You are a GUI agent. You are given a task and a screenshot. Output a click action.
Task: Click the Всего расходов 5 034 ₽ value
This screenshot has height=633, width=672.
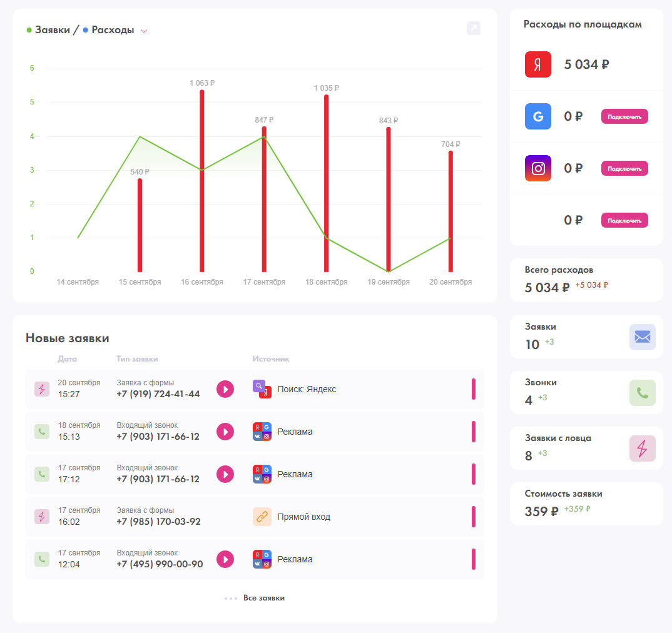tap(547, 288)
